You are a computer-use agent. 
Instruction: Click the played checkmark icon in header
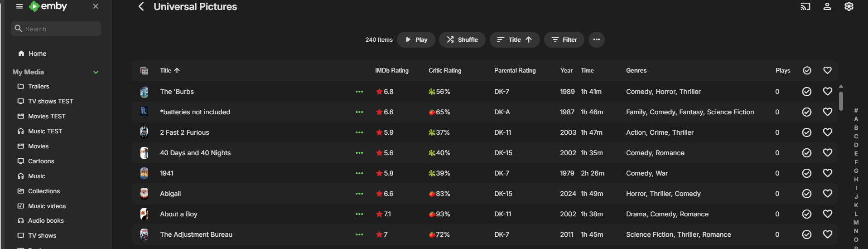(807, 70)
